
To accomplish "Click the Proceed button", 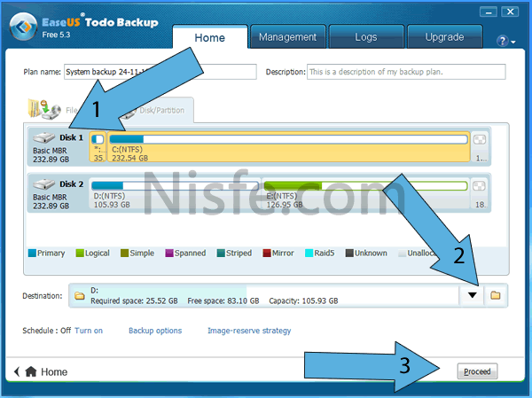I will point(477,371).
